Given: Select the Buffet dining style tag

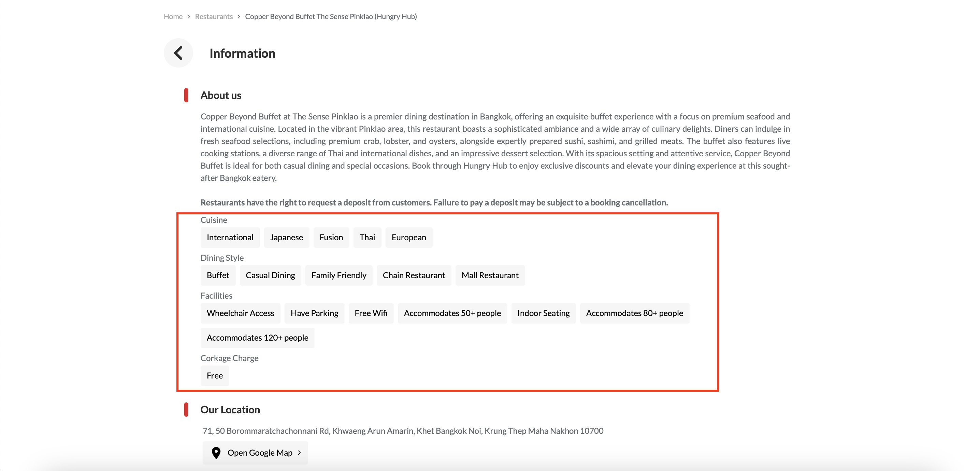Looking at the screenshot, I should point(218,275).
